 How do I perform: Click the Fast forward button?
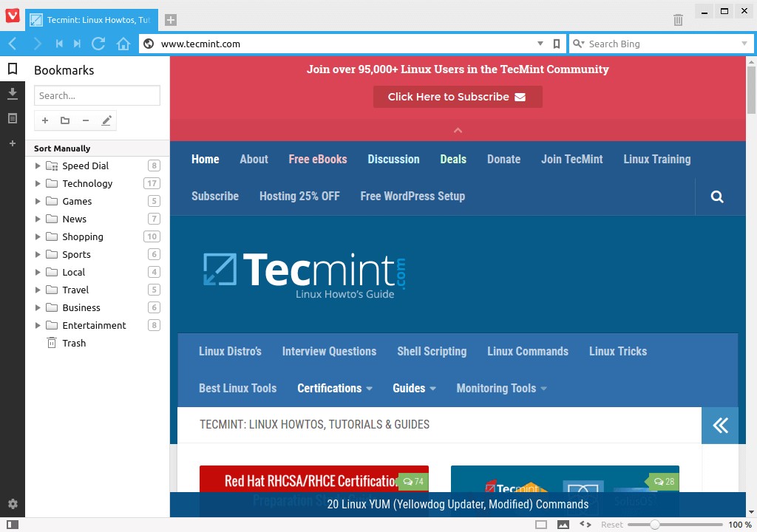(77, 44)
